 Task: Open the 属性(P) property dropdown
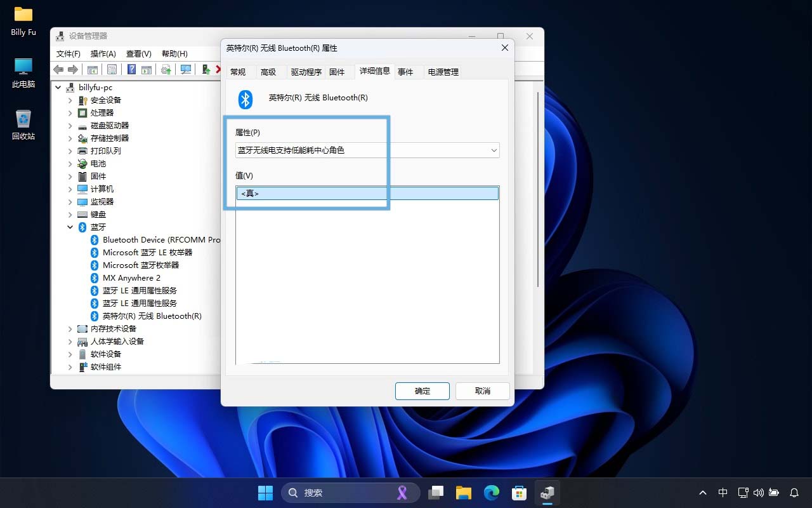[x=367, y=150]
